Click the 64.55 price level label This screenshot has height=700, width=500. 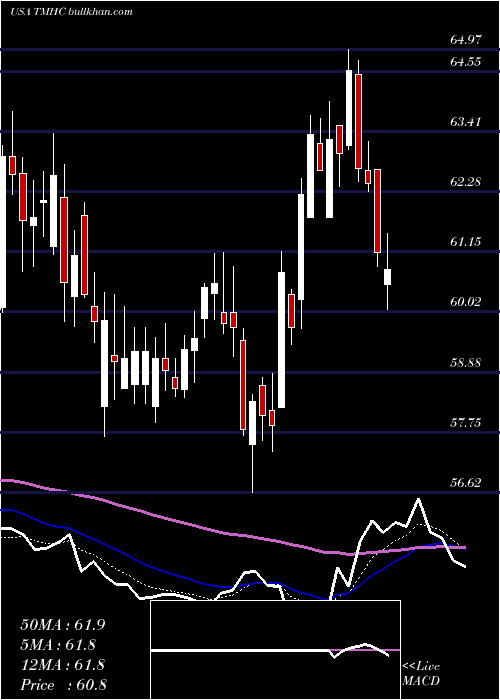click(466, 62)
